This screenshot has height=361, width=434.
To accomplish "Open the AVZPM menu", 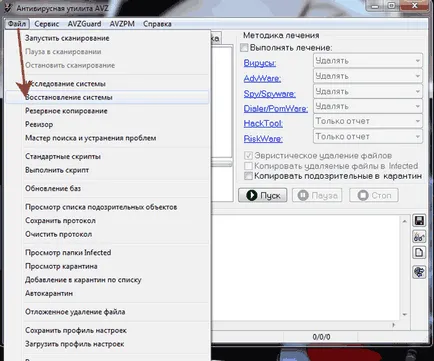I will tap(122, 24).
